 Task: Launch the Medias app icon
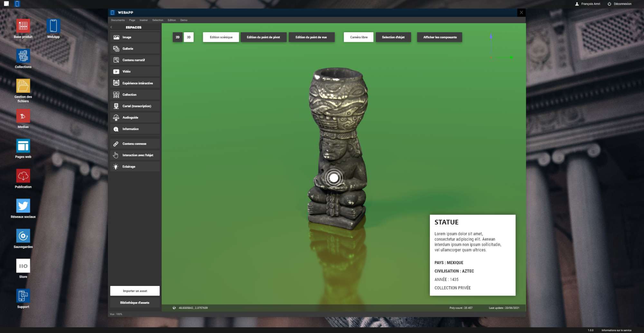[x=23, y=116]
